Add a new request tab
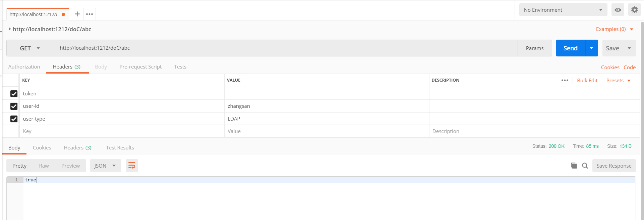 pos(77,14)
